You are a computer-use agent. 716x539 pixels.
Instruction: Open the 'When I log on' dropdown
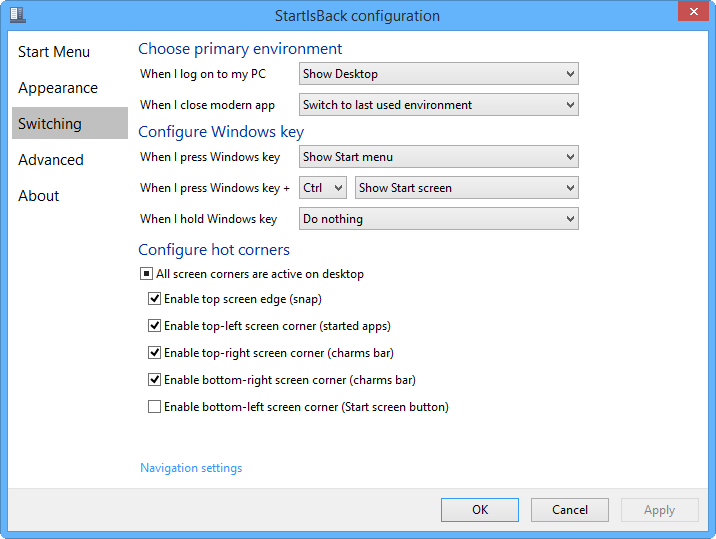(438, 74)
